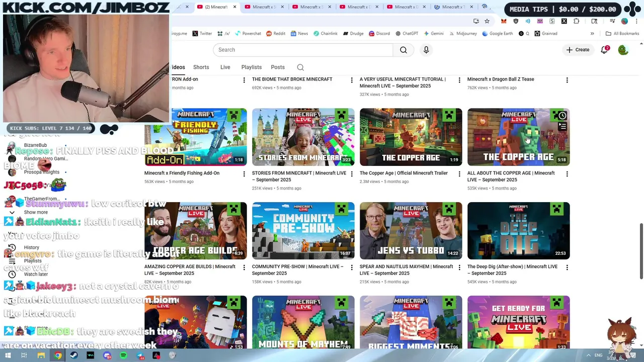Open the notifications bell
Viewport: 644px width, 362px height.
click(x=604, y=50)
